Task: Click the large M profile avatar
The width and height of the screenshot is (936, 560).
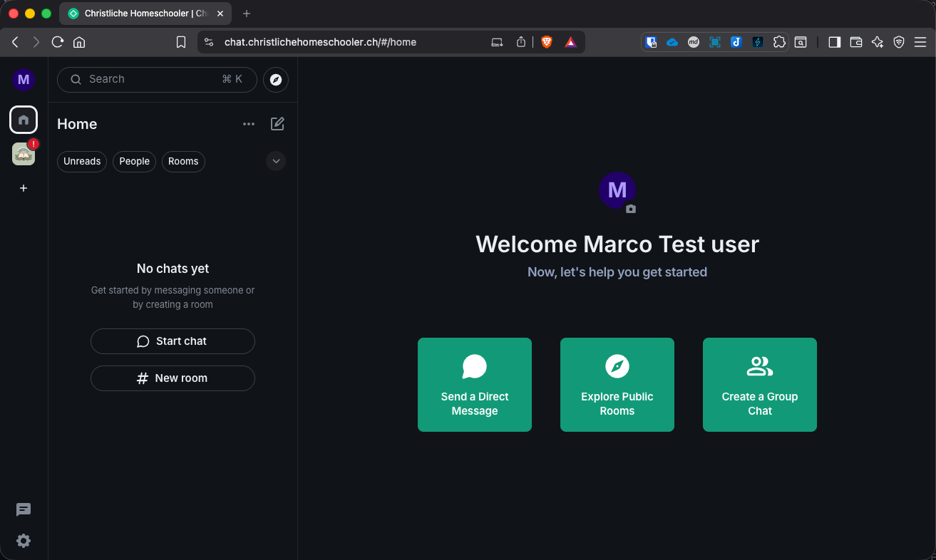Action: coord(617,190)
